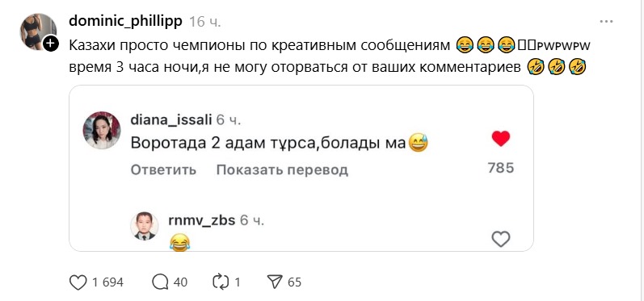This screenshot has height=301, width=644.
Task: Share the post via the paper plane icon
Action: coord(274,282)
